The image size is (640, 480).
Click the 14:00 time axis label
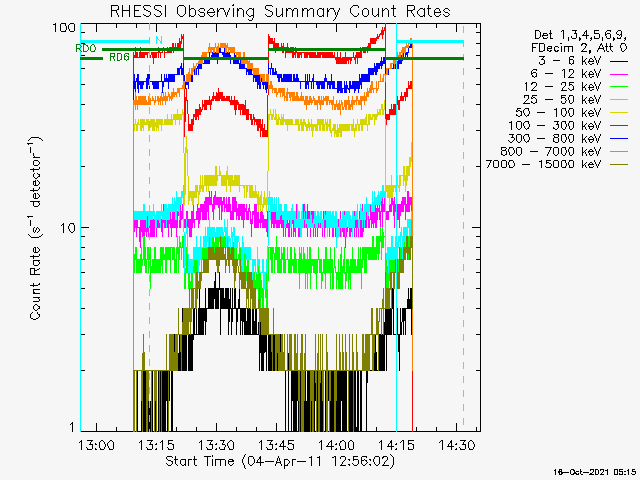point(336,444)
